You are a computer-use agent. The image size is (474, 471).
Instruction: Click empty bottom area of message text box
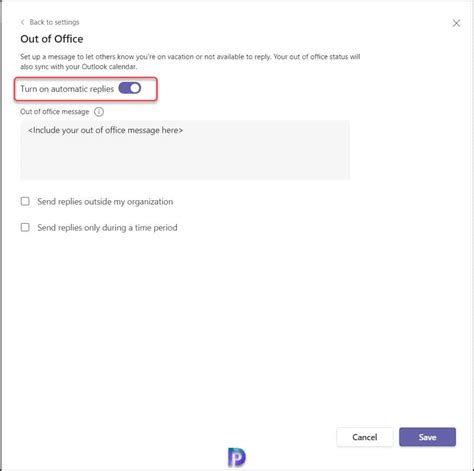coord(185,163)
